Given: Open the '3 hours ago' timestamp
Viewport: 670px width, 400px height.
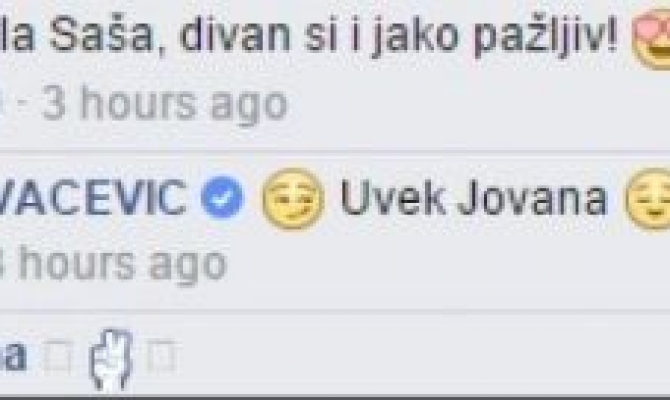Looking at the screenshot, I should coord(165,105).
